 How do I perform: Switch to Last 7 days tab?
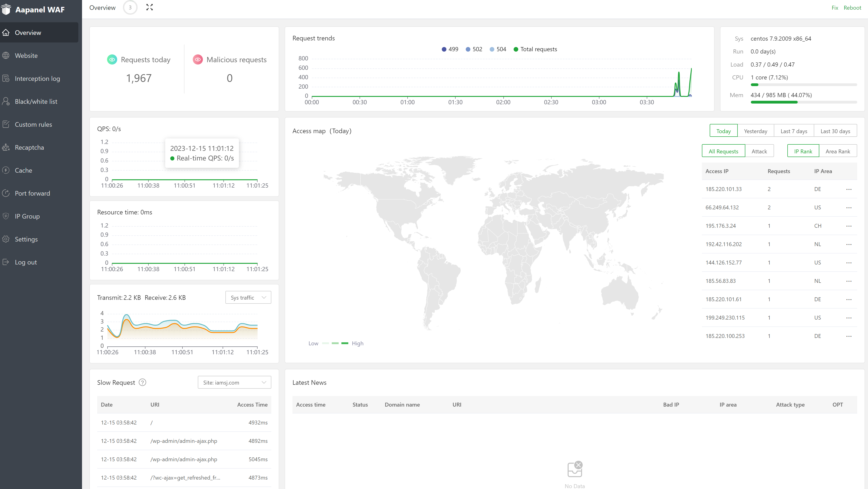tap(794, 131)
